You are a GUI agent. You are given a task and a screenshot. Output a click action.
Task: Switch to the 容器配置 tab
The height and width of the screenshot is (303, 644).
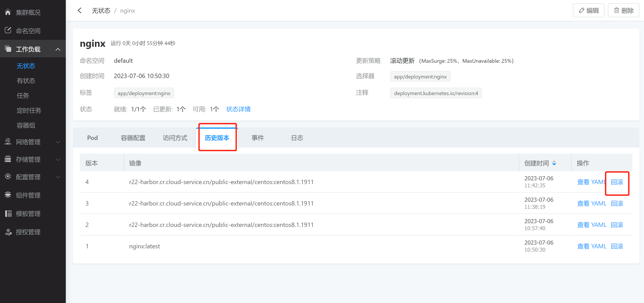point(133,138)
